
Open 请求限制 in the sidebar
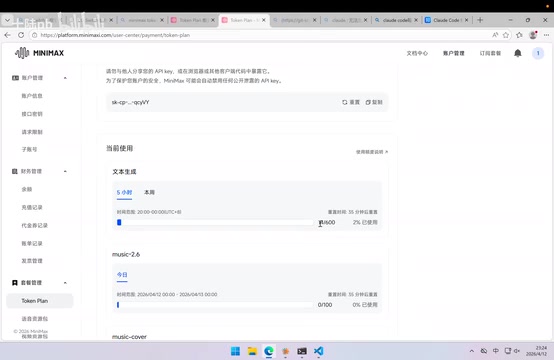click(x=32, y=132)
